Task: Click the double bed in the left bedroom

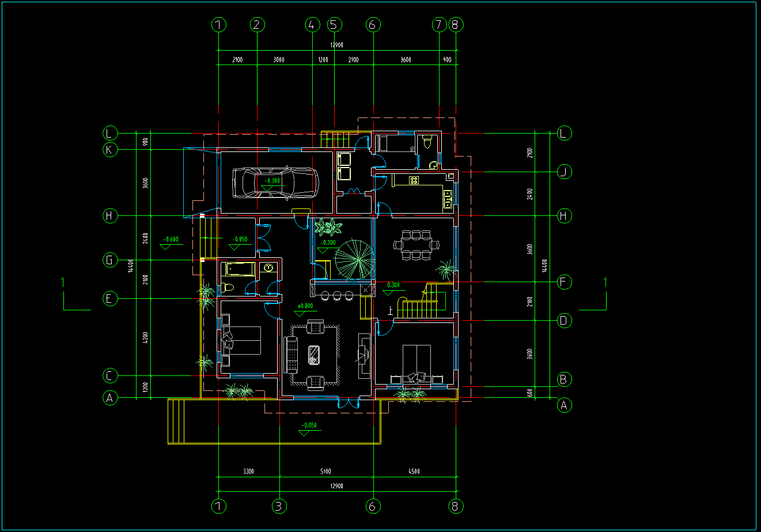Action: click(241, 340)
